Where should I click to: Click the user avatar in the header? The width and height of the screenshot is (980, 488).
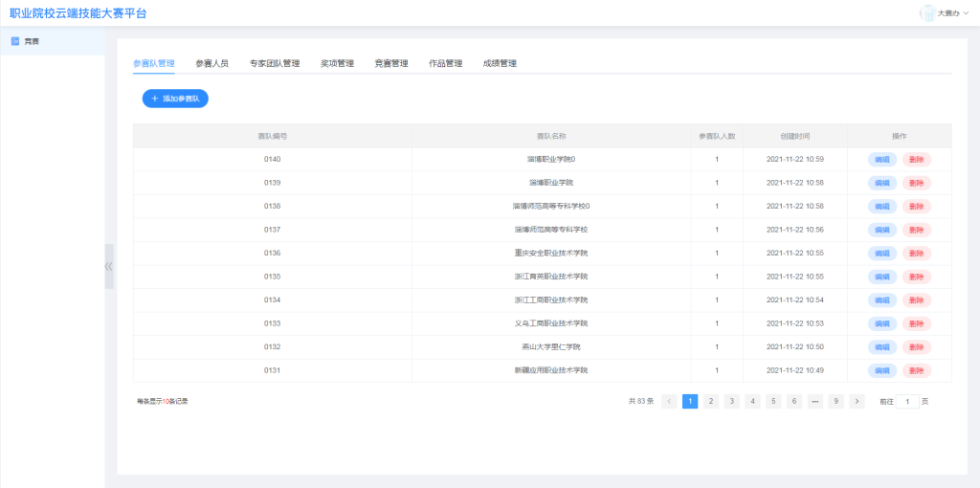927,12
